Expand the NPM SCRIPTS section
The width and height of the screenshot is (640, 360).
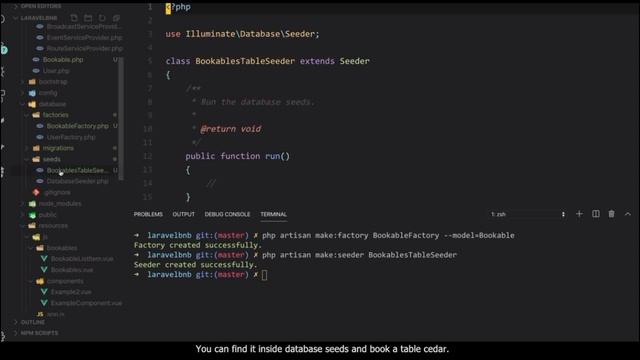click(x=39, y=333)
